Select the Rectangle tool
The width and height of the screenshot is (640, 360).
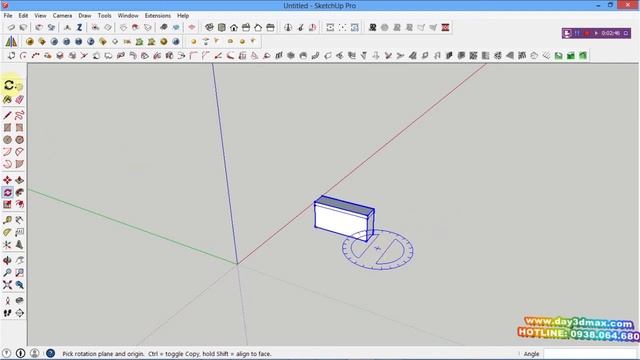tap(7, 128)
